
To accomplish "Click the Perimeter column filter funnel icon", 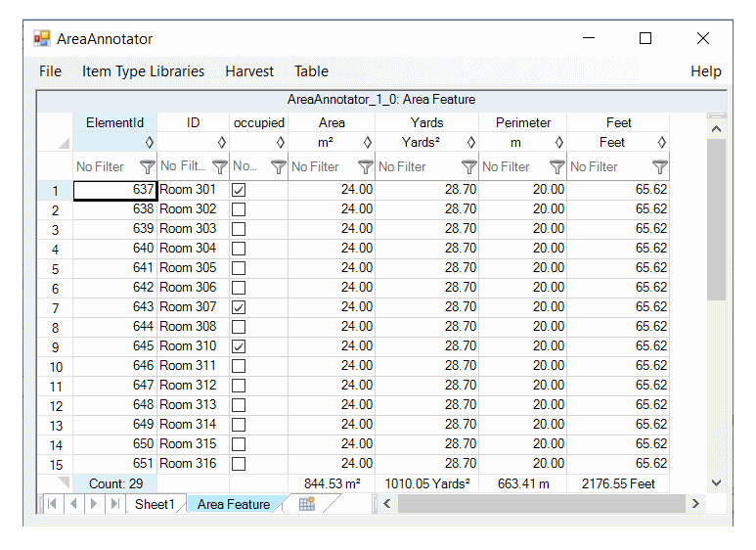I will (x=556, y=167).
